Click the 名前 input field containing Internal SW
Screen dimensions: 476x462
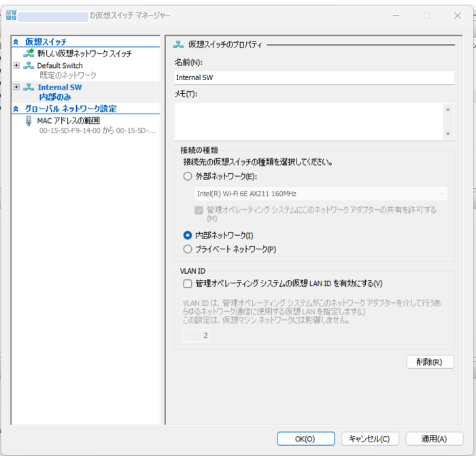pos(314,77)
